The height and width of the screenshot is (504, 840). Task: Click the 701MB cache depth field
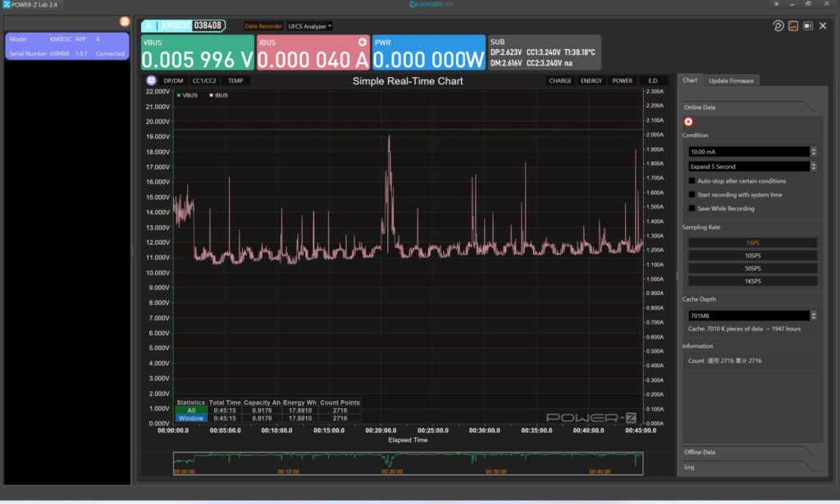tap(749, 316)
